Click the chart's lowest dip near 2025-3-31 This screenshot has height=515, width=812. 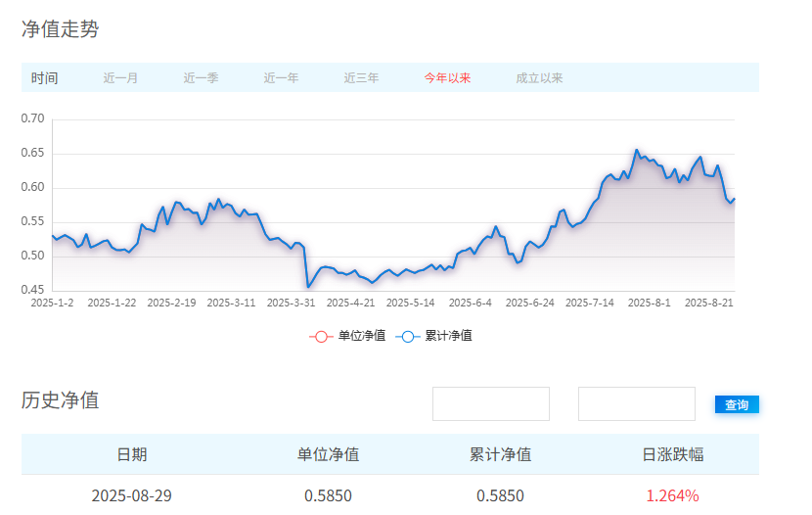pos(308,287)
